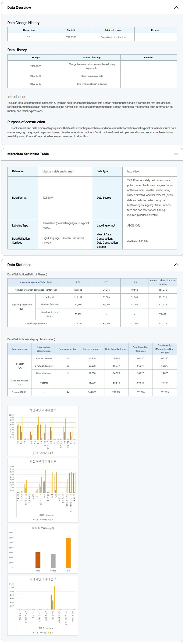185x644 pixels.
Task: Click 'The version' column header
Action: point(29,30)
